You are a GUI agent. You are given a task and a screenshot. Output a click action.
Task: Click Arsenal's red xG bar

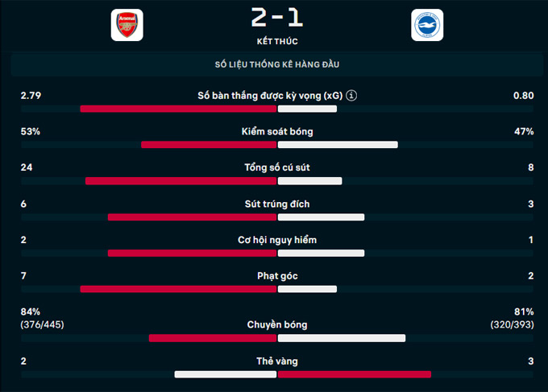pyautogui.click(x=178, y=109)
